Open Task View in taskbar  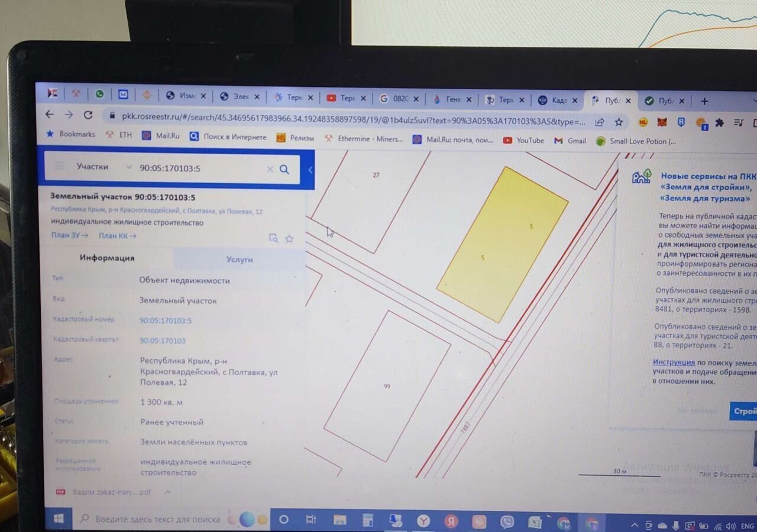tap(310, 520)
